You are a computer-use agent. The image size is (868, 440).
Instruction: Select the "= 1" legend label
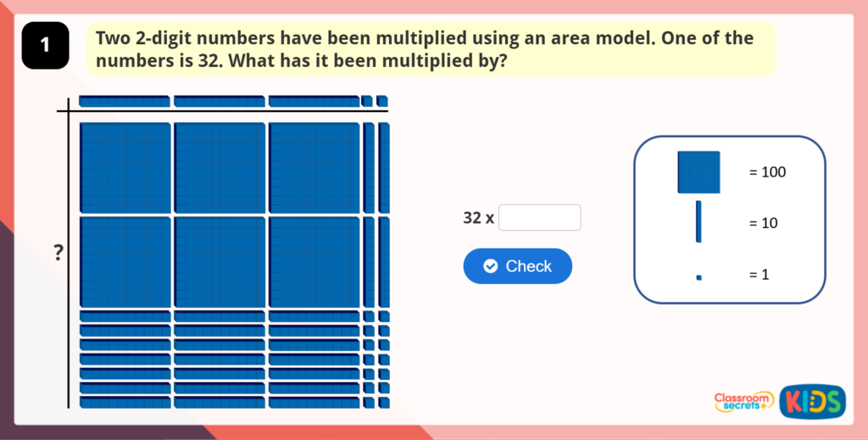coord(759,276)
